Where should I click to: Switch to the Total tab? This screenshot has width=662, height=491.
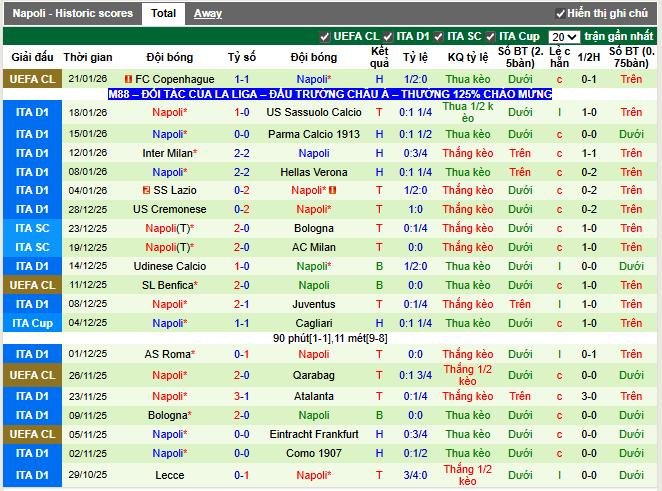(x=163, y=14)
